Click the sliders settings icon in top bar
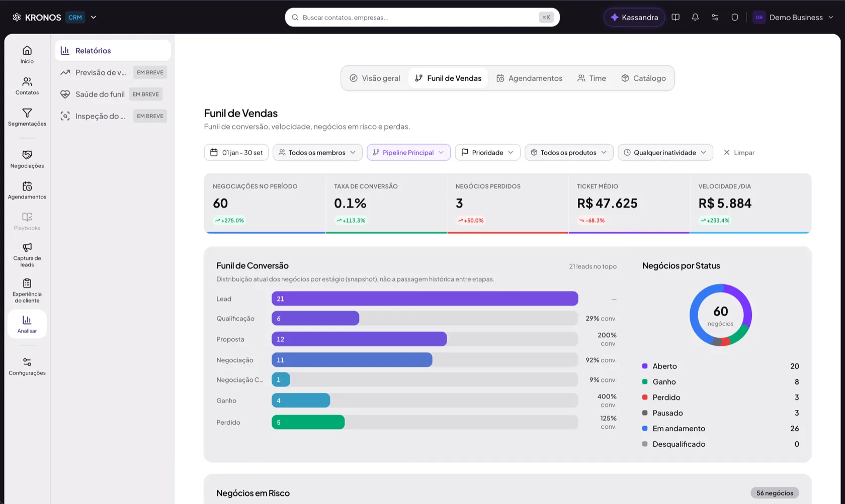 [x=715, y=17]
